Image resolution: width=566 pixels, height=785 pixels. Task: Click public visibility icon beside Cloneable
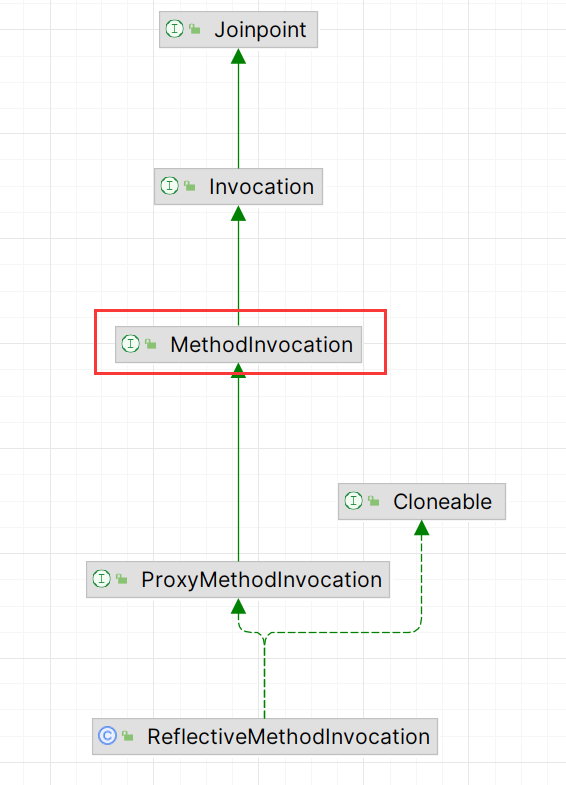(x=374, y=501)
